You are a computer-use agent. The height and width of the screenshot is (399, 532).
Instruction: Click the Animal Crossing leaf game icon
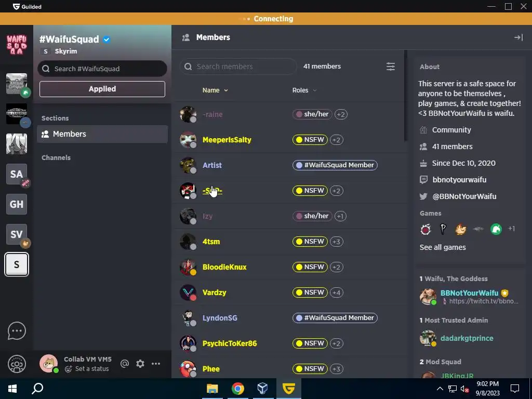point(496,229)
